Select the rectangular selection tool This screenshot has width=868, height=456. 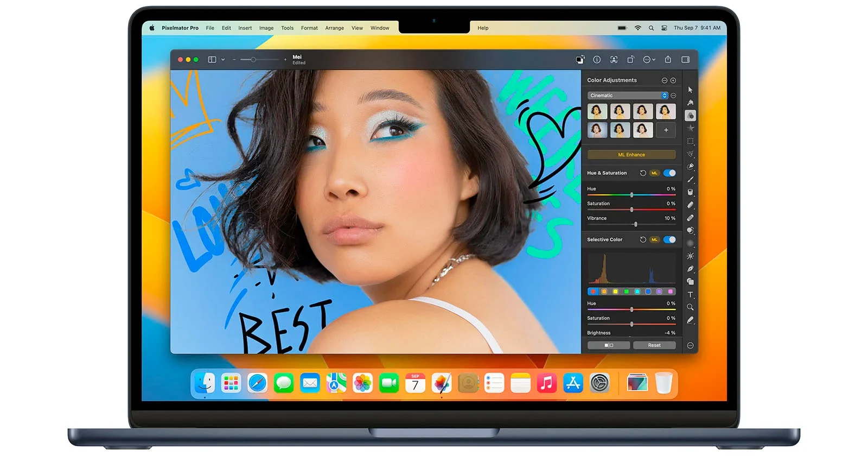coord(690,141)
